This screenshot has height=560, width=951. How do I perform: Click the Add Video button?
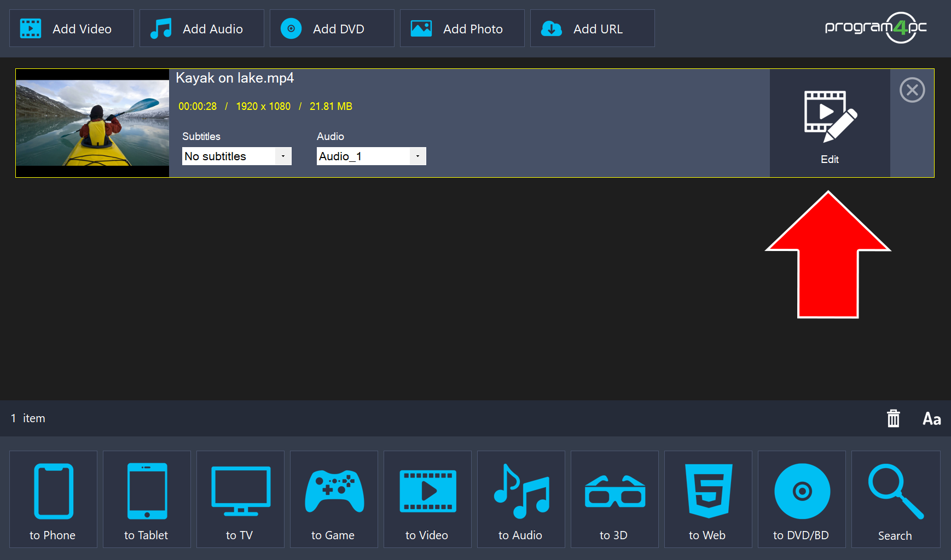click(x=71, y=28)
